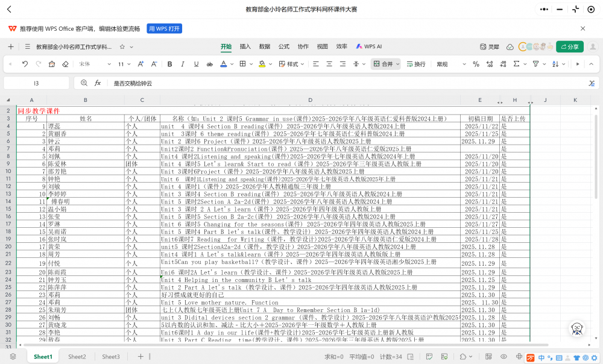Apply the AutoSum (Σ) function
Screen dimensions: 603x364
pos(517,64)
